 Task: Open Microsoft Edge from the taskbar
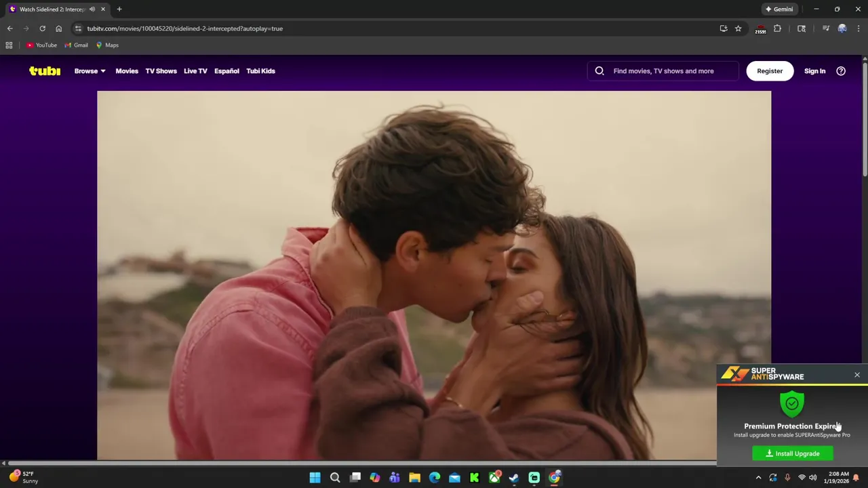[x=435, y=478]
